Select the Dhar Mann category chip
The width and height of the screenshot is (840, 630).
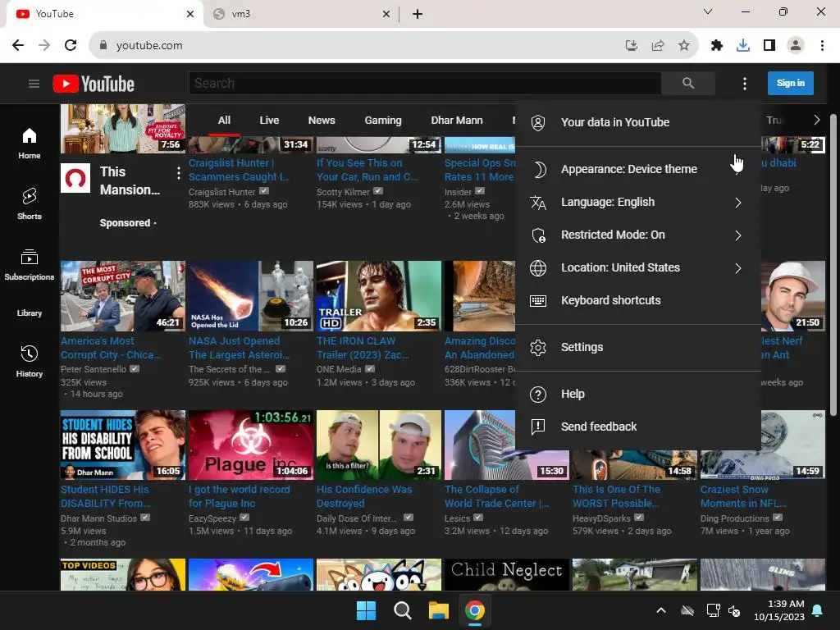click(457, 121)
